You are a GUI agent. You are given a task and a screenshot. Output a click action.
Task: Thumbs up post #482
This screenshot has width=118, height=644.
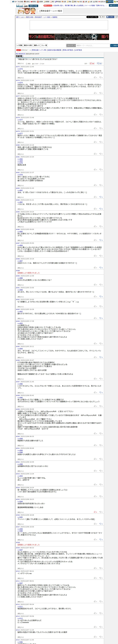point(95,185)
